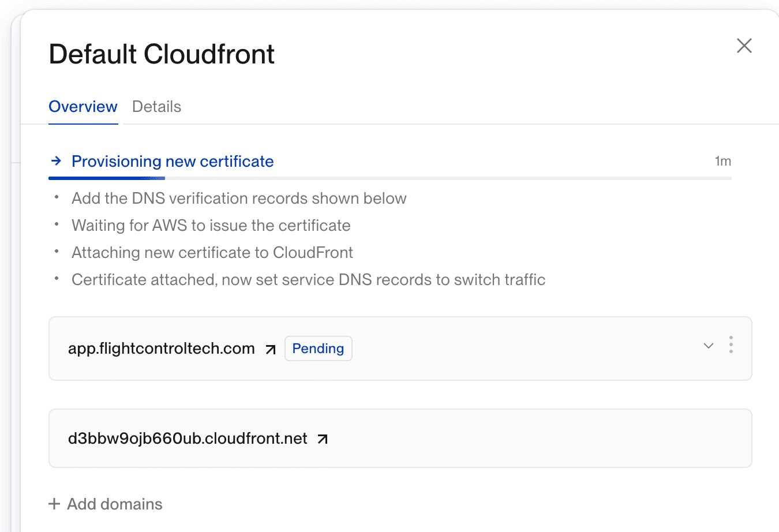
Task: Click the app.flightcontroltech.com domain name
Action: 162,349
